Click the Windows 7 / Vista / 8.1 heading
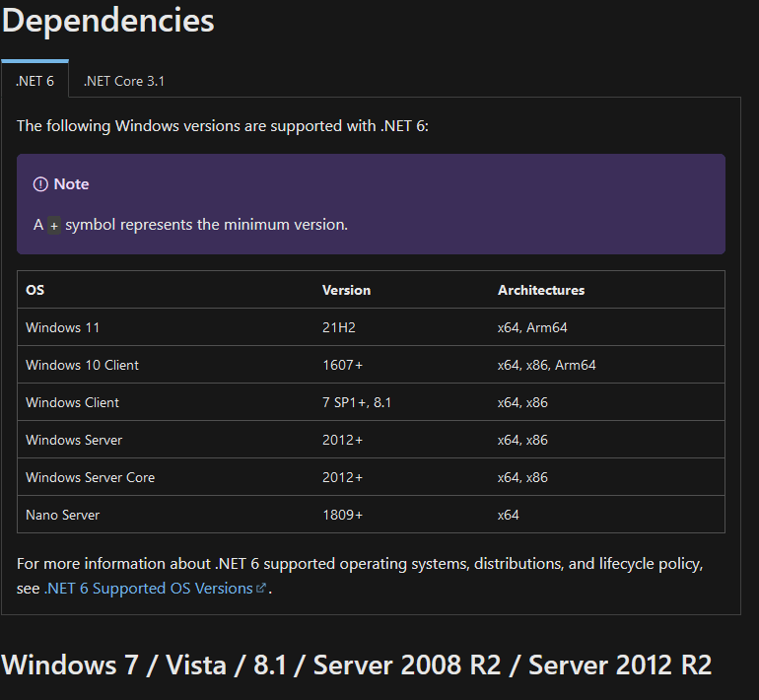Viewport: 759px width, 700px height. (x=357, y=665)
